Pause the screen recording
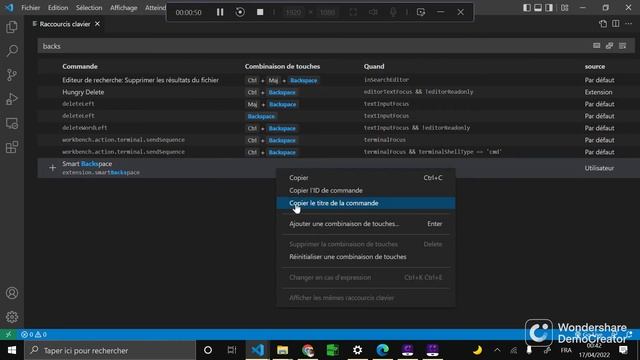The width and height of the screenshot is (640, 360). coord(220,12)
